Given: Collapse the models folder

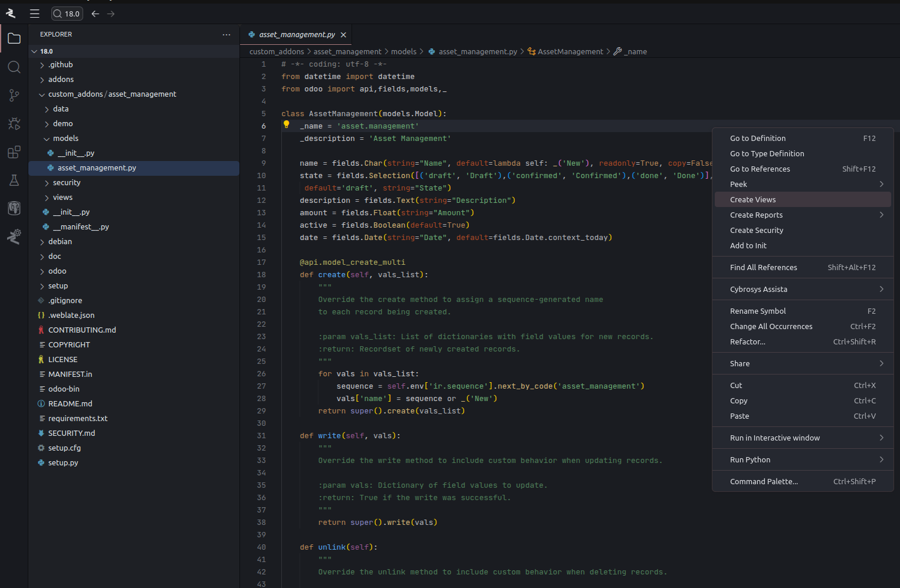Looking at the screenshot, I should pos(65,139).
